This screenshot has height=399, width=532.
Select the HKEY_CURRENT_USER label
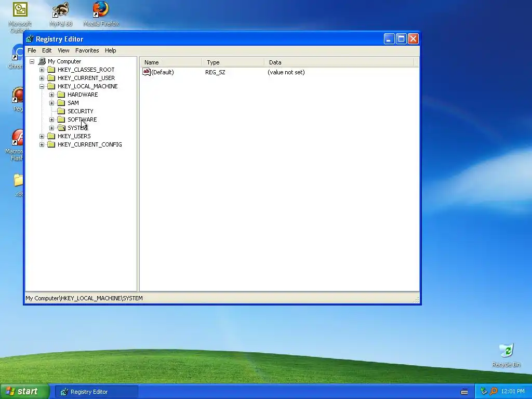pos(86,78)
